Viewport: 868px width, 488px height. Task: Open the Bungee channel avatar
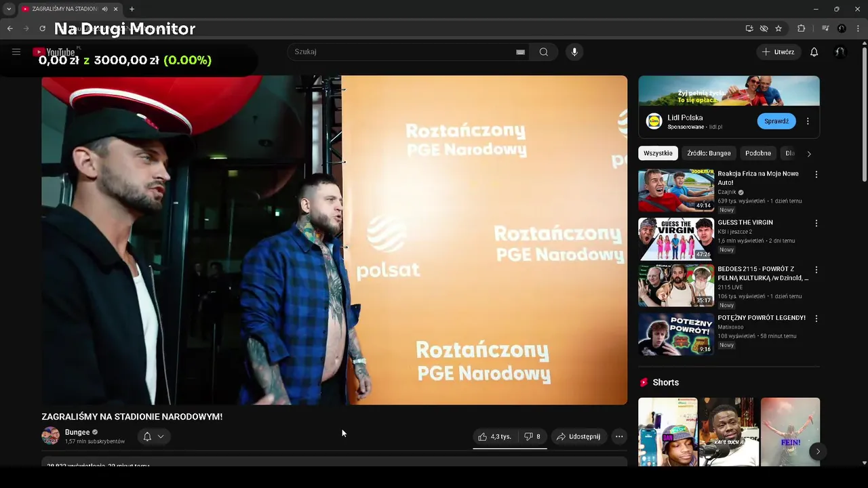pyautogui.click(x=51, y=436)
